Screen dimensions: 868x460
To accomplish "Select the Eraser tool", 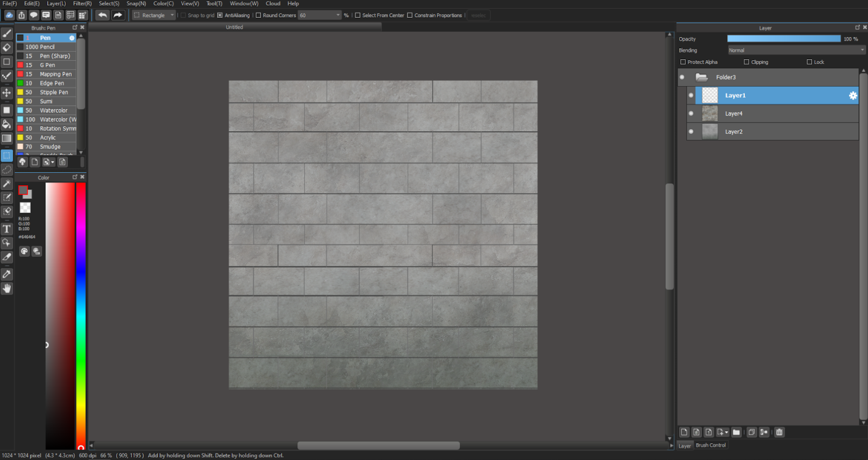I will click(x=7, y=48).
